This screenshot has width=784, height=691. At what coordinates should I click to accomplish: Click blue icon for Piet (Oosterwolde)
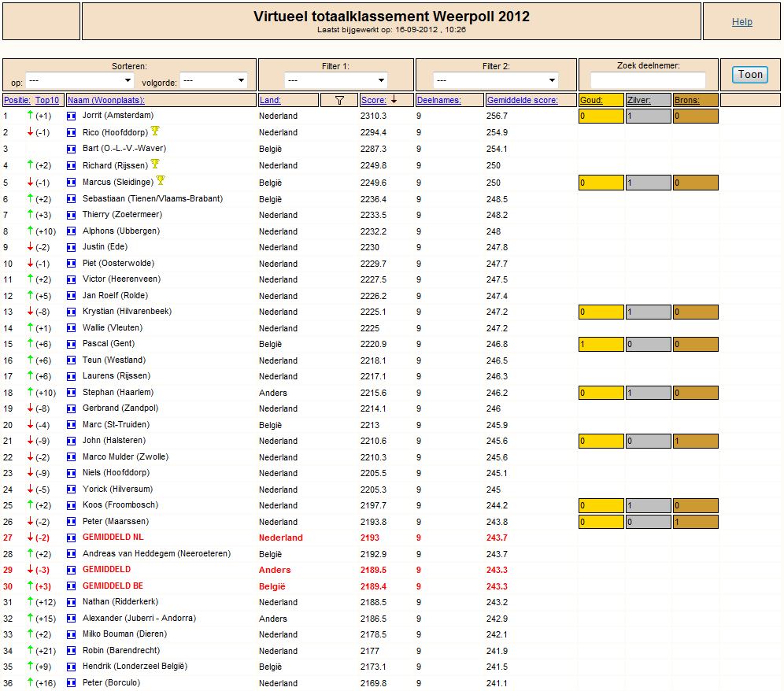coord(71,264)
